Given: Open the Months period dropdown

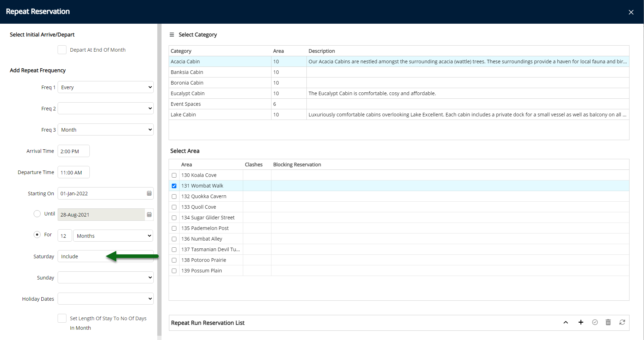Looking at the screenshot, I should [113, 236].
